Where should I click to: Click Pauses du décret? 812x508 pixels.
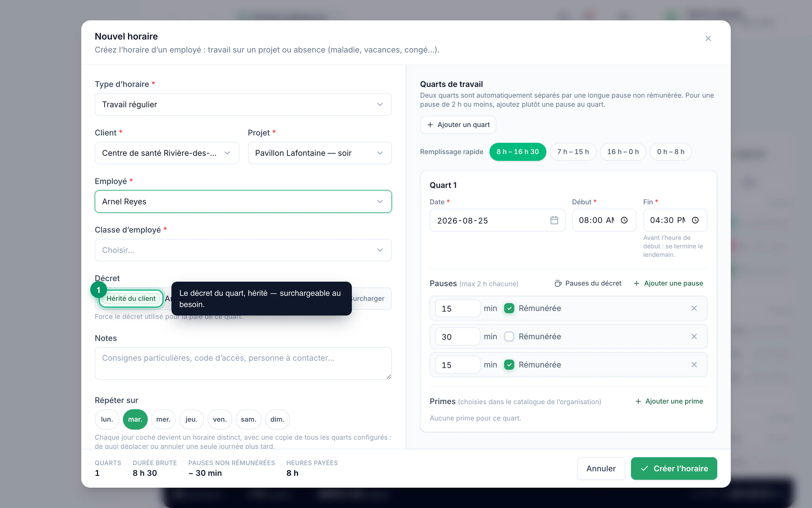pos(588,283)
